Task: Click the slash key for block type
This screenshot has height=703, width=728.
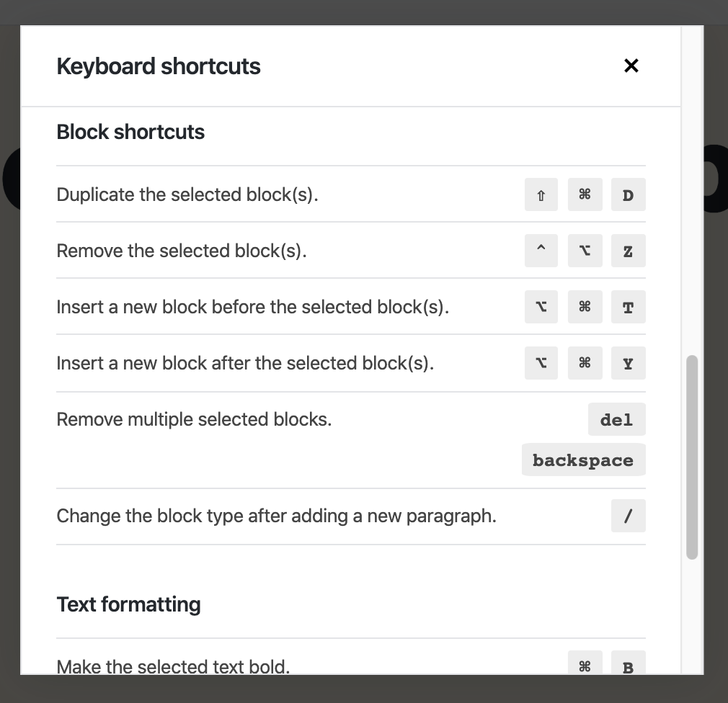Action: pos(629,516)
